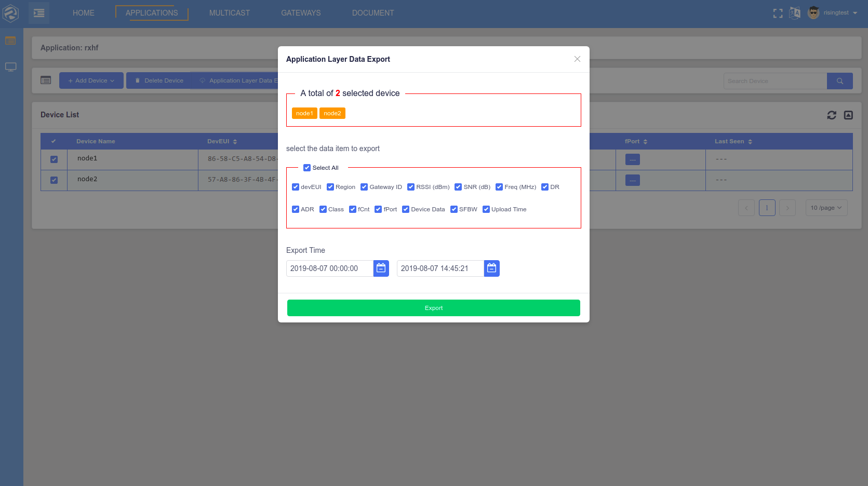Image resolution: width=868 pixels, height=486 pixels.
Task: Open start time calendar picker
Action: coord(381,268)
